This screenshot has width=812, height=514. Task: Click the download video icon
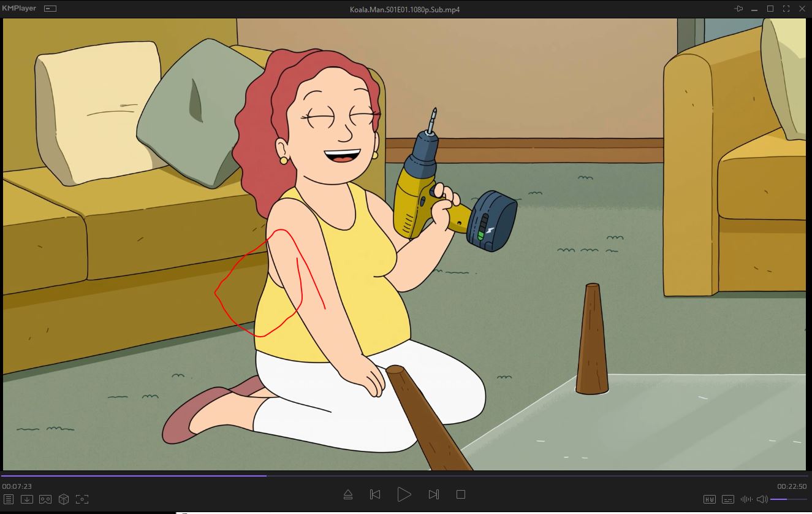tap(27, 499)
